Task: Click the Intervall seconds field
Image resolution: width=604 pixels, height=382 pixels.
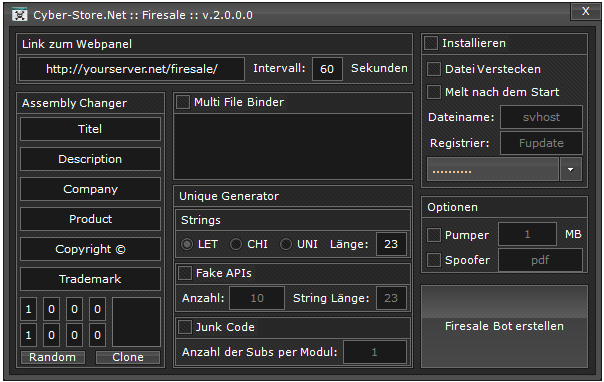Action: [x=327, y=69]
